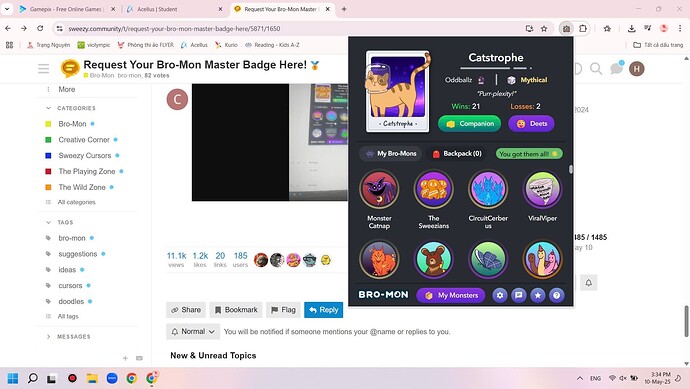
Task: Switch to the My Bro-Mons tab
Action: pyautogui.click(x=391, y=154)
